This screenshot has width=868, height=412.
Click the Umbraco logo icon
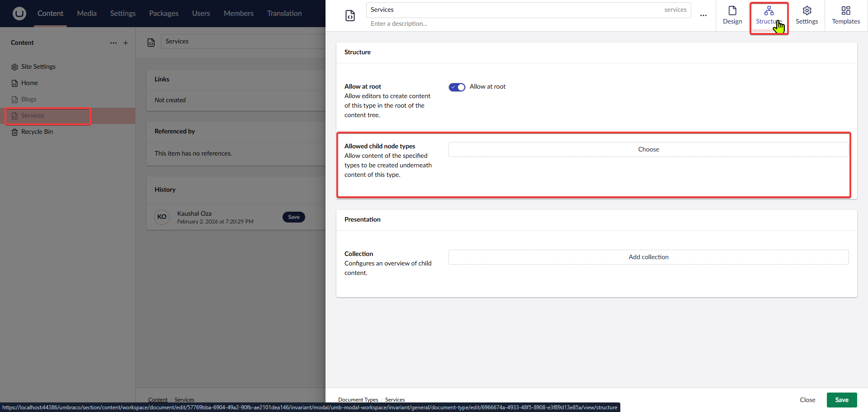[x=19, y=14]
